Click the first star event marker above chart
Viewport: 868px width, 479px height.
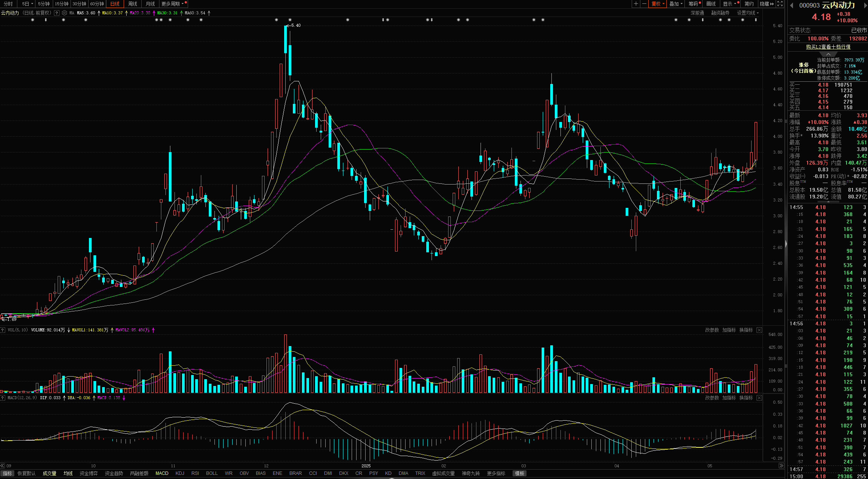click(33, 20)
